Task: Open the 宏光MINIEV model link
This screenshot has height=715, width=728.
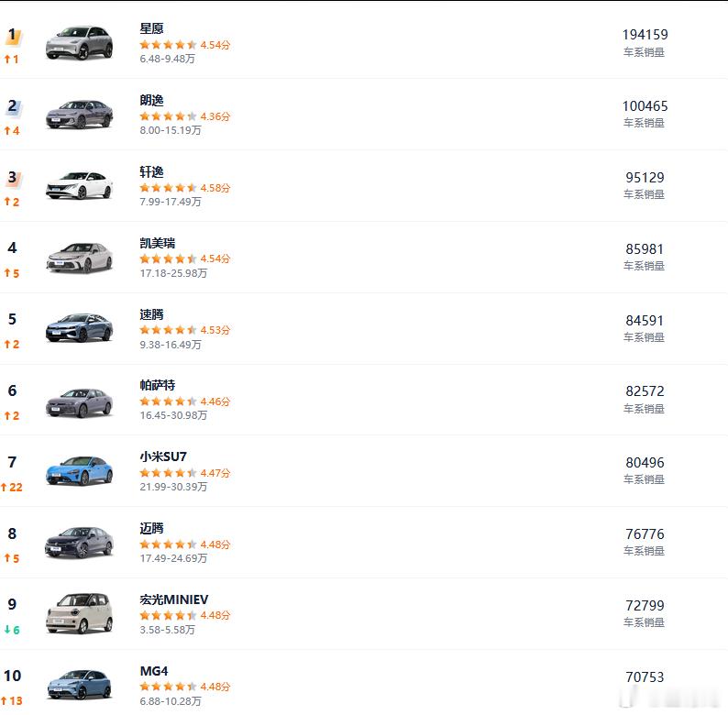Action: 174,599
